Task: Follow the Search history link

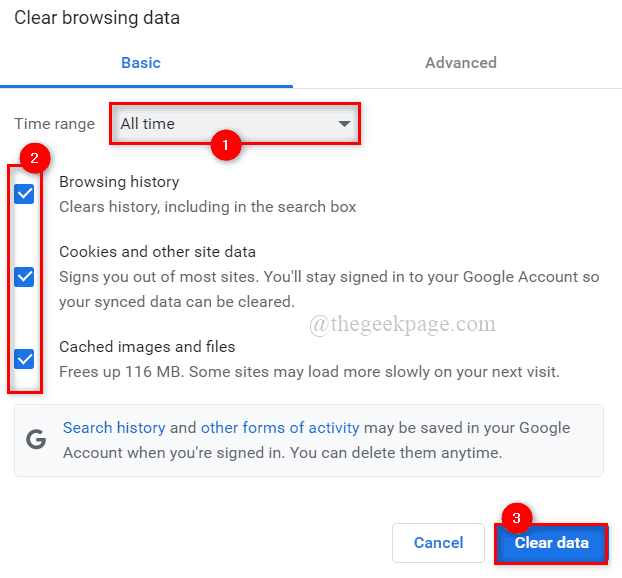Action: 114,428
